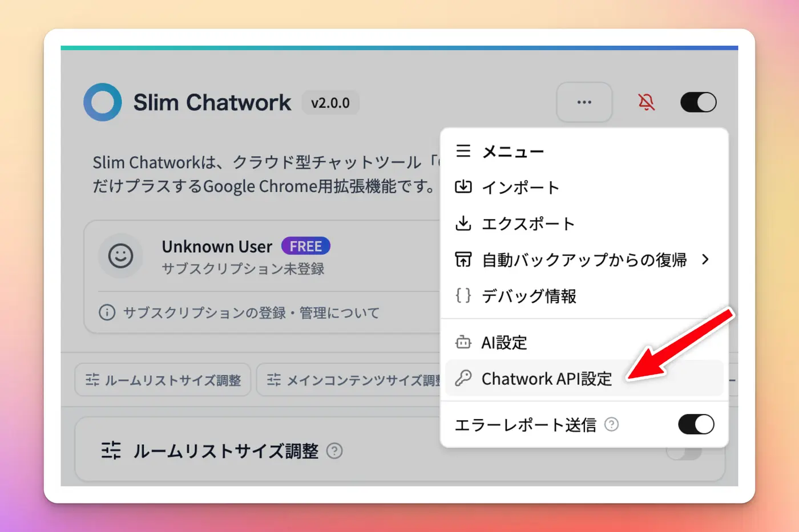Switch to ルームリストサイズ調整 tab

[x=163, y=380]
